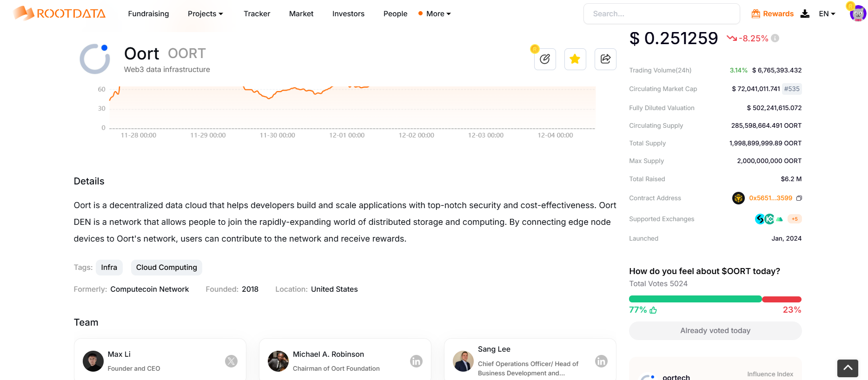Open Sang Lee's LinkedIn icon
Viewport: 868px width, 380px height.
[x=601, y=361]
